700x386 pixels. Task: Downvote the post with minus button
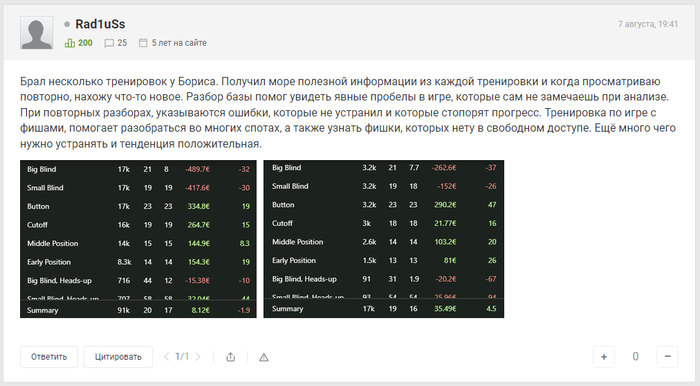(667, 357)
